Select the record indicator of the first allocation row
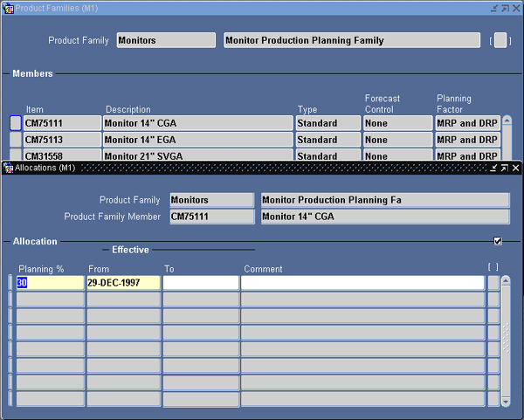 (x=10, y=283)
